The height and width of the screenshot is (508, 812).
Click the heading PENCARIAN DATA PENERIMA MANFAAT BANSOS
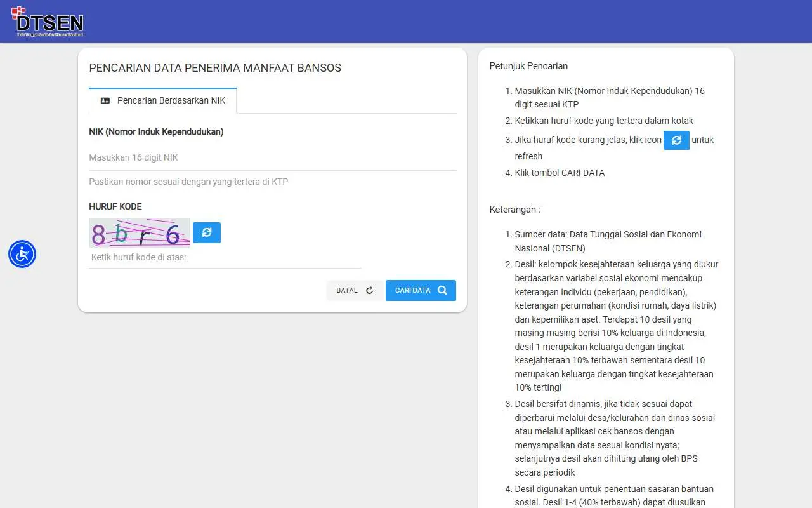215,68
